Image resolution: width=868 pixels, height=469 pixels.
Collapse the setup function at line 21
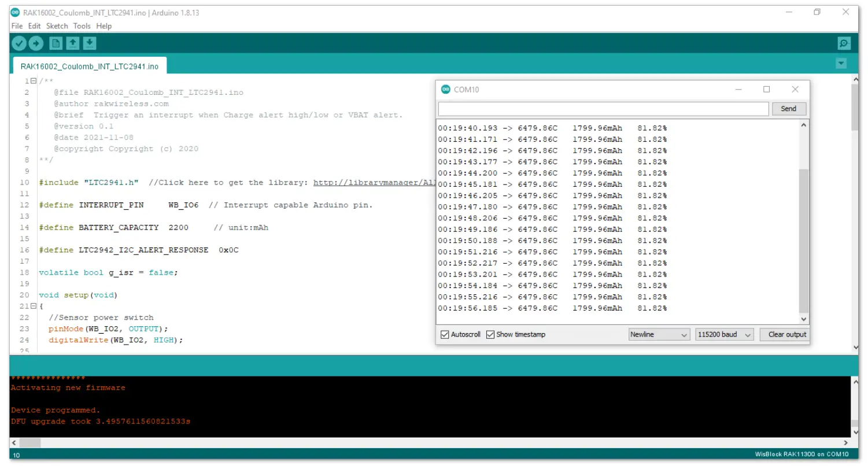[34, 306]
